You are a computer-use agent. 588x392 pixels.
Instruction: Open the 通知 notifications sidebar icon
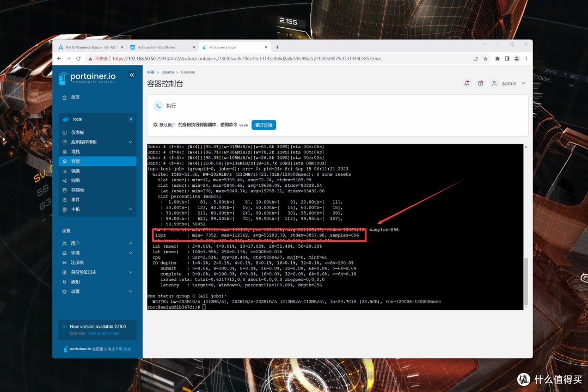point(64,281)
